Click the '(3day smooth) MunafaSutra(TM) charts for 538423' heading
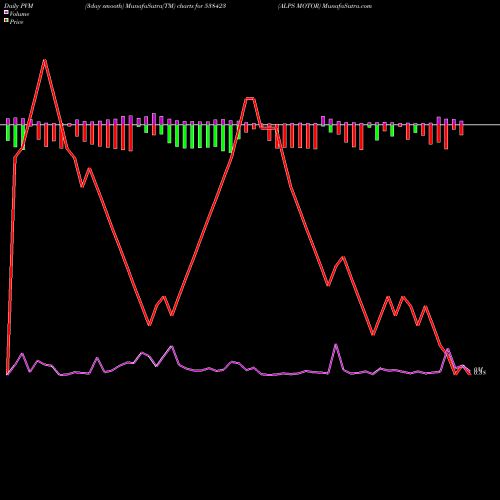Screen dimensions: 500x500 [155, 6]
